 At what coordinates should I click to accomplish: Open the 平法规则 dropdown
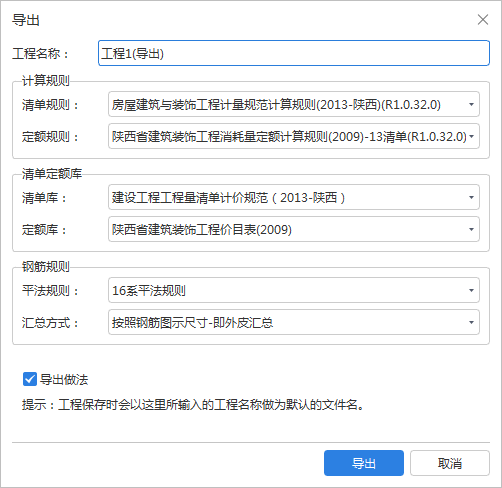(x=294, y=290)
